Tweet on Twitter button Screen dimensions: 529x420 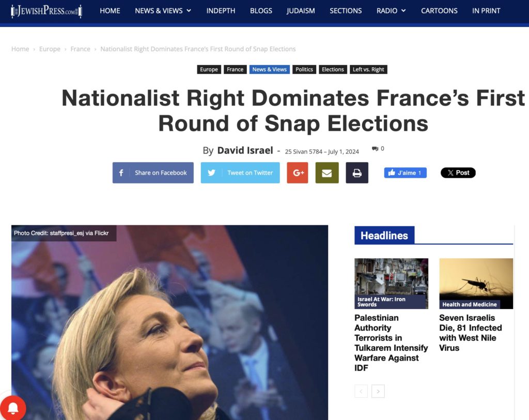[x=240, y=173]
